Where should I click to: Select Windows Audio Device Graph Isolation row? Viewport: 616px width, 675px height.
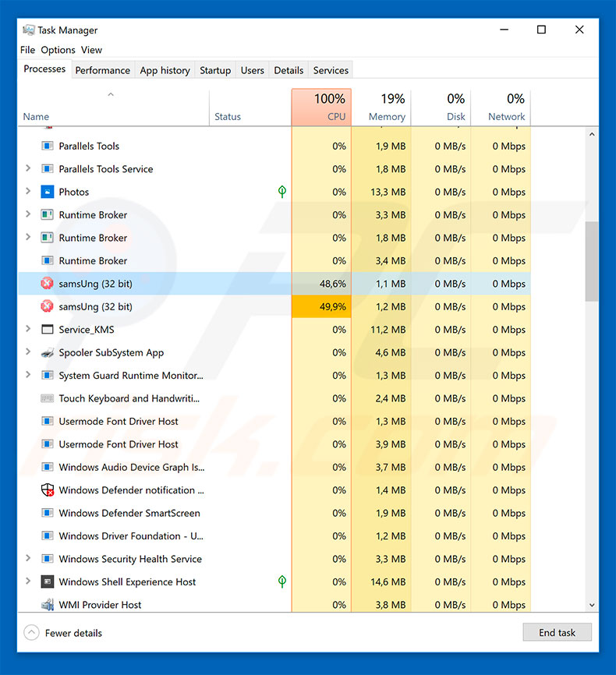(274, 467)
